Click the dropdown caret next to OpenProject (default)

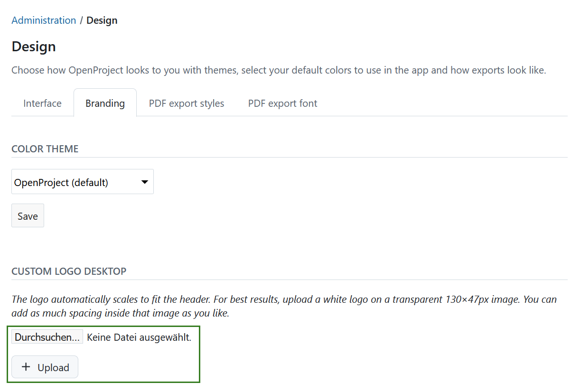tap(145, 182)
